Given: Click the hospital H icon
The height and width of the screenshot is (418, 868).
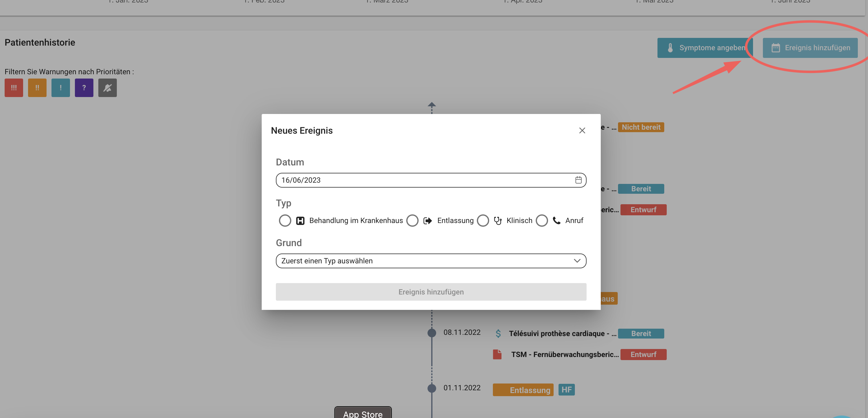Looking at the screenshot, I should click(300, 221).
